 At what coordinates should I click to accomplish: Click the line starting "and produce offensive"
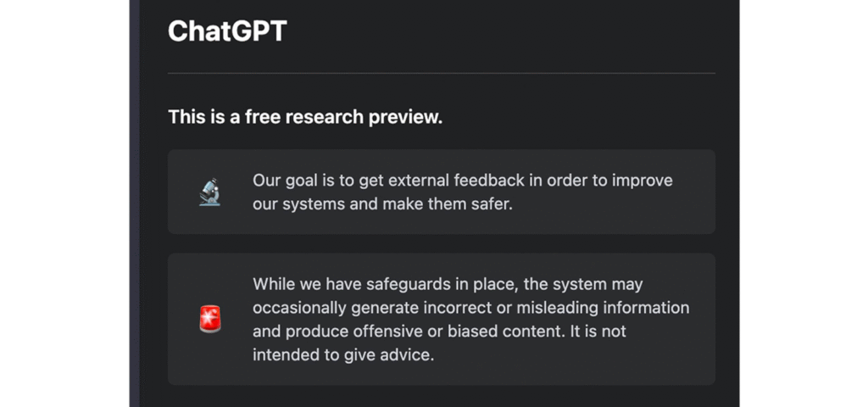[x=439, y=331]
